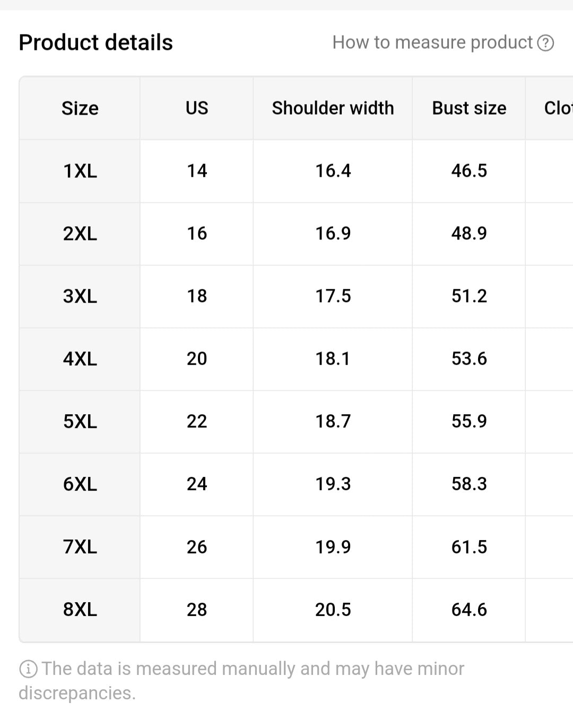Click the 2XL size cell
Image resolution: width=573 pixels, height=728 pixels.
click(80, 234)
